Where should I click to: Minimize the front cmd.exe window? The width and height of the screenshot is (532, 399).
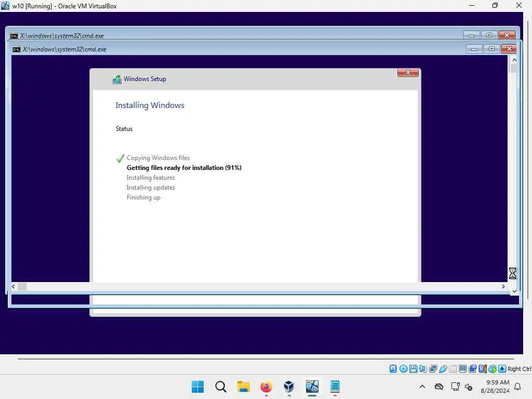(x=474, y=49)
